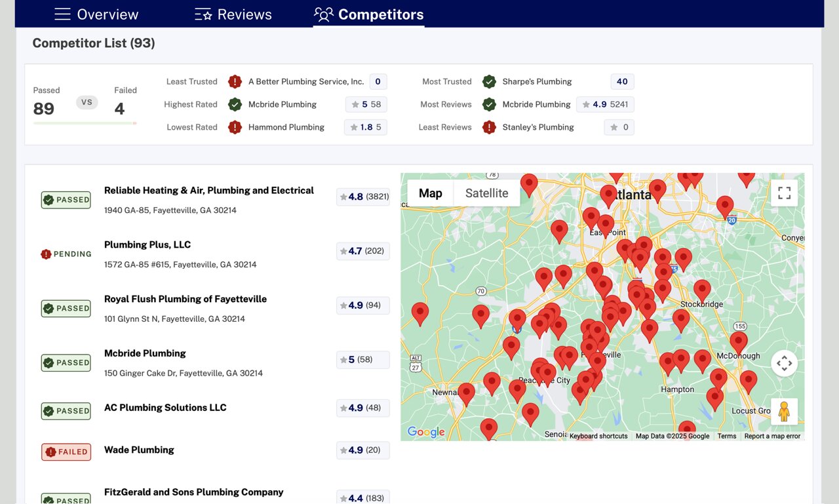The image size is (839, 504).
Task: Click the PASSED badge for Reliable Heating & Air
Action: [66, 200]
